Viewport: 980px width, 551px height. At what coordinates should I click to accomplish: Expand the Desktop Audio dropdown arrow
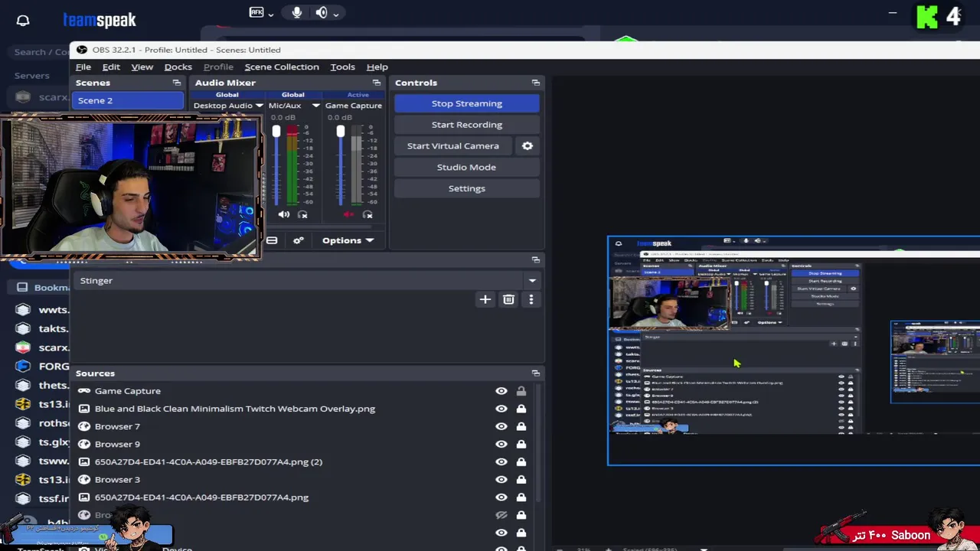(x=259, y=106)
